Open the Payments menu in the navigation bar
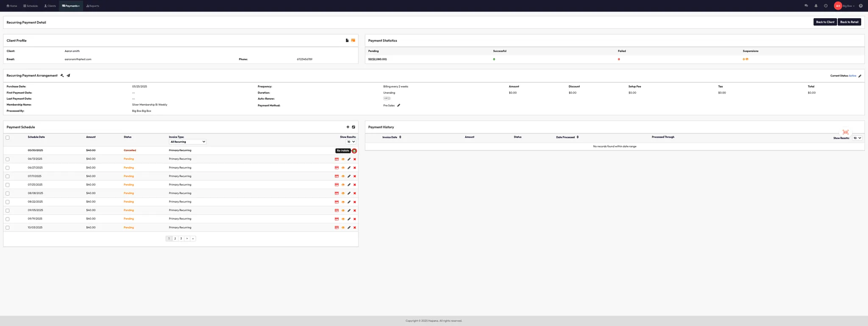This screenshot has height=326, width=868. (71, 6)
